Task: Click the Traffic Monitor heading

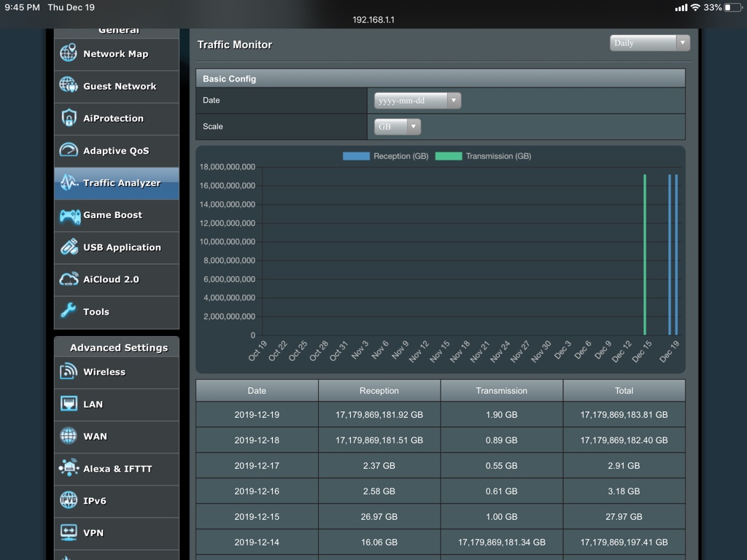Action: pyautogui.click(x=235, y=44)
